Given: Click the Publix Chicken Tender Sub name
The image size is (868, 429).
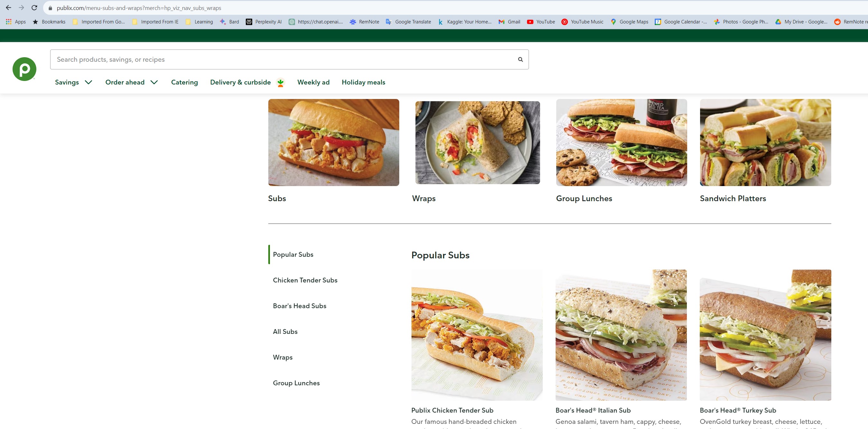Looking at the screenshot, I should (452, 410).
